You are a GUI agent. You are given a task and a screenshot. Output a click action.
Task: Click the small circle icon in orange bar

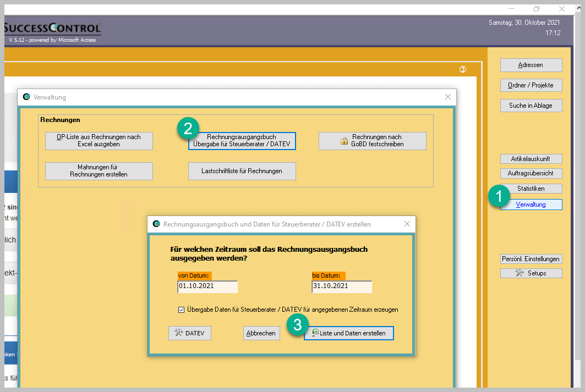463,69
